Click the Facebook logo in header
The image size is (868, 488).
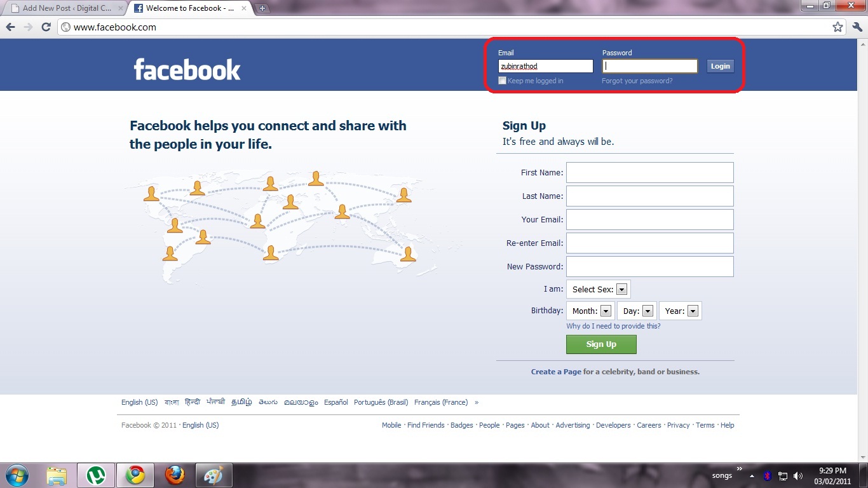pos(187,69)
